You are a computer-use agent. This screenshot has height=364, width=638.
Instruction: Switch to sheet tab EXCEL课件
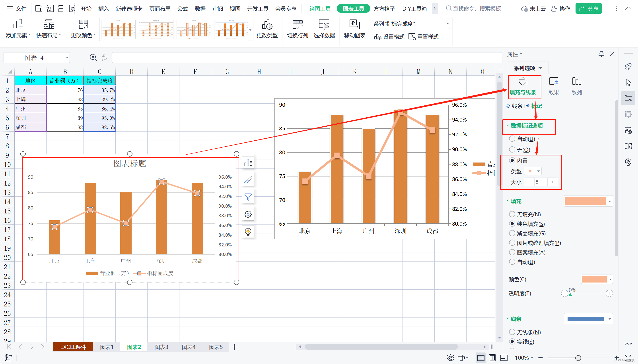click(73, 347)
